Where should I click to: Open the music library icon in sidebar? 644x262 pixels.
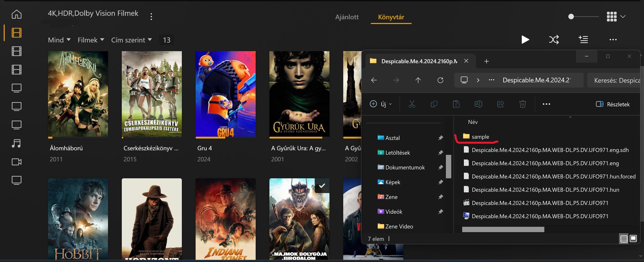coord(16,144)
